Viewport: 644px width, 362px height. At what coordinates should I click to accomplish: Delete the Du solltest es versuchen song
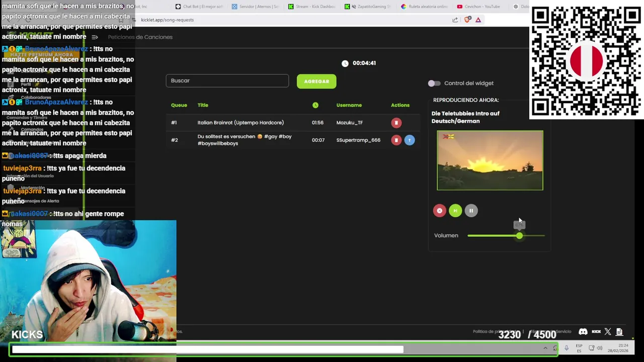coord(396,140)
